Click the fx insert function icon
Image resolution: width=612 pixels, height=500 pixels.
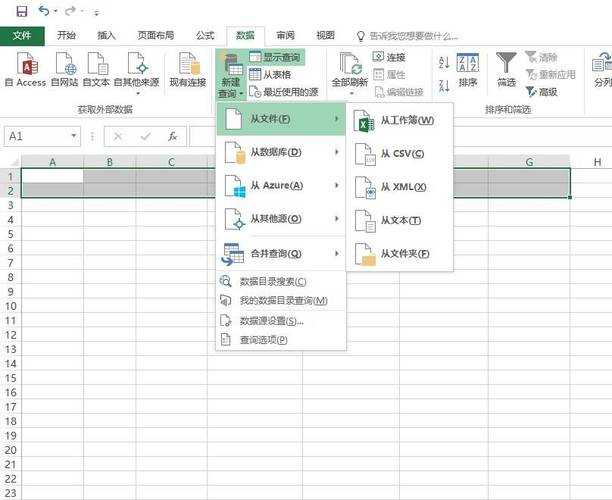point(173,136)
